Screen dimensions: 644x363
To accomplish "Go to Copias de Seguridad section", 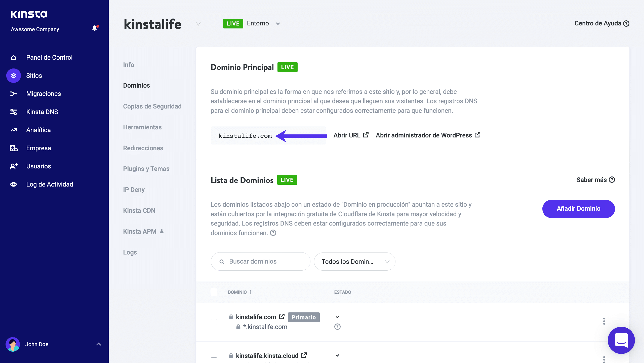I will tap(152, 106).
